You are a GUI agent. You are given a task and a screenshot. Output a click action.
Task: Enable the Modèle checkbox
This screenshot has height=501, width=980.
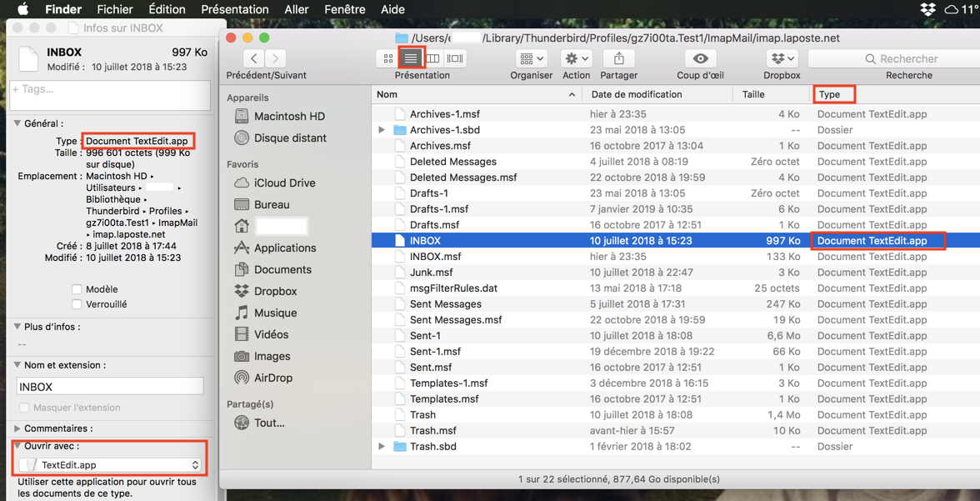[x=77, y=289]
